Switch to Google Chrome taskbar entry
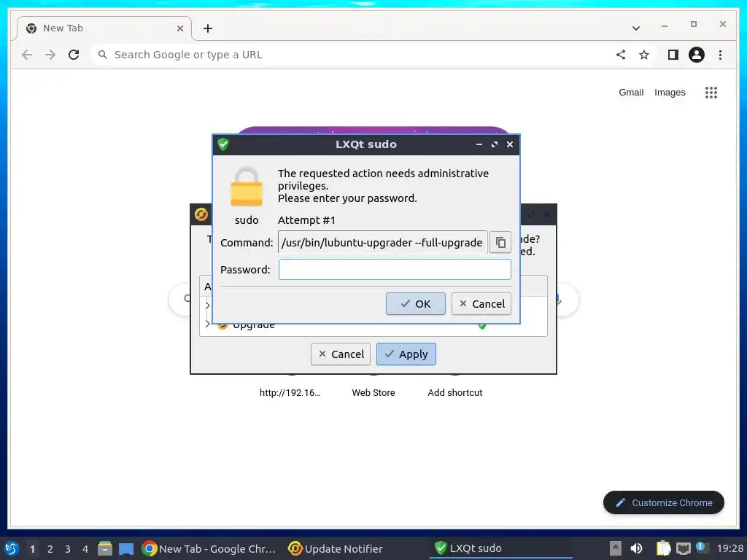 209,548
